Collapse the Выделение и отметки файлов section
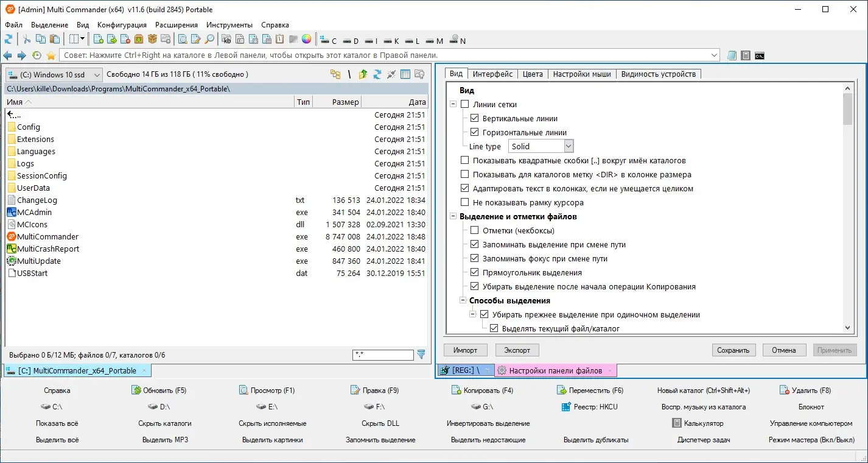Viewport: 868px width, 463px height. (x=453, y=216)
